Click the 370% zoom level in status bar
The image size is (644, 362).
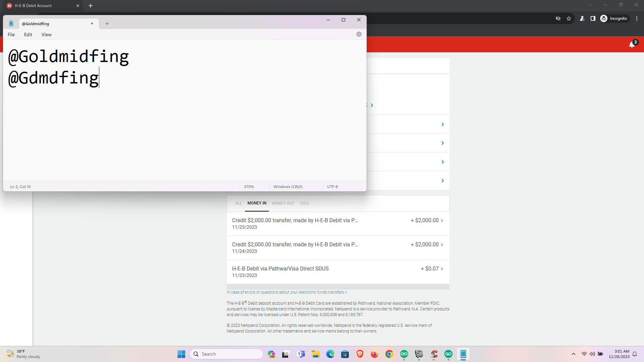pyautogui.click(x=249, y=187)
